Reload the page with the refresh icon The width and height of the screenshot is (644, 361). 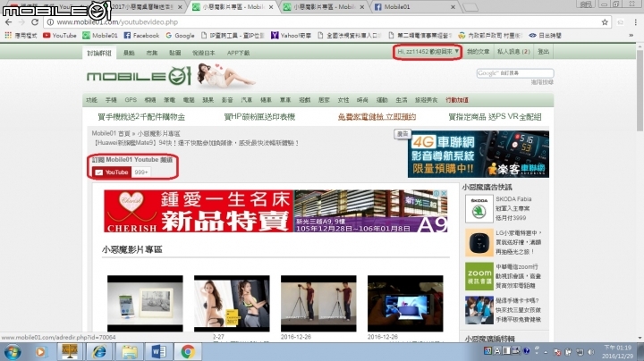[35, 22]
